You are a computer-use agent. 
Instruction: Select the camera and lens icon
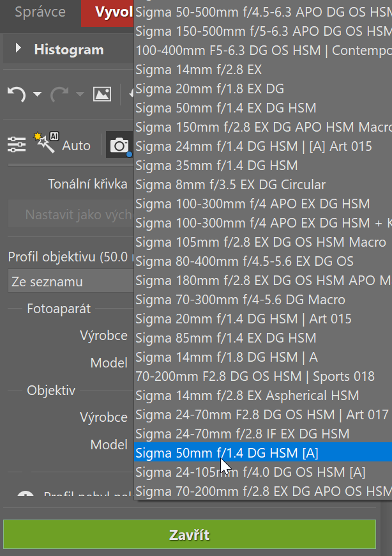[x=119, y=146]
